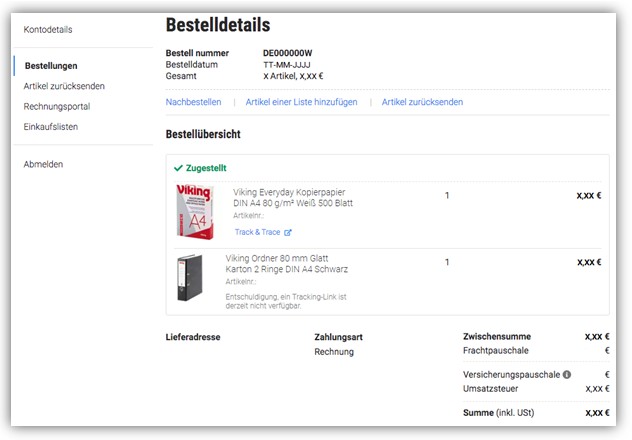Open the Viking Kopierpapier product image
The width and height of the screenshot is (632, 440).
[194, 211]
